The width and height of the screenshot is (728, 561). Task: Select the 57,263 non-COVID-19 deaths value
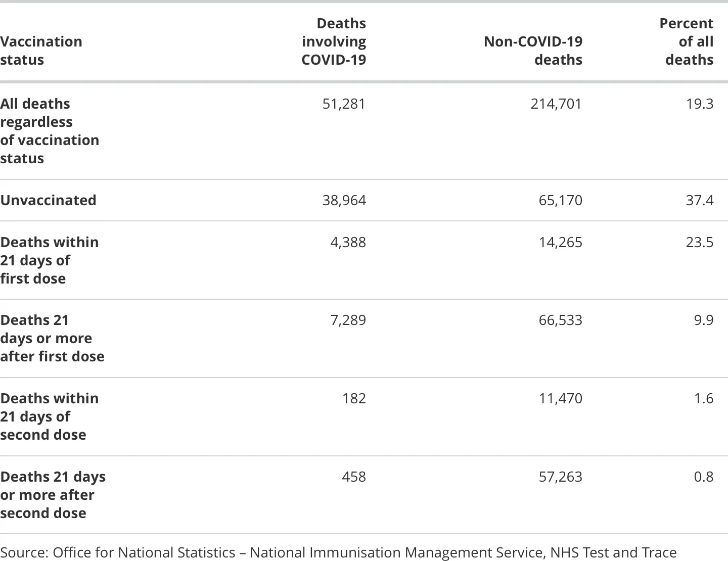[x=560, y=477]
